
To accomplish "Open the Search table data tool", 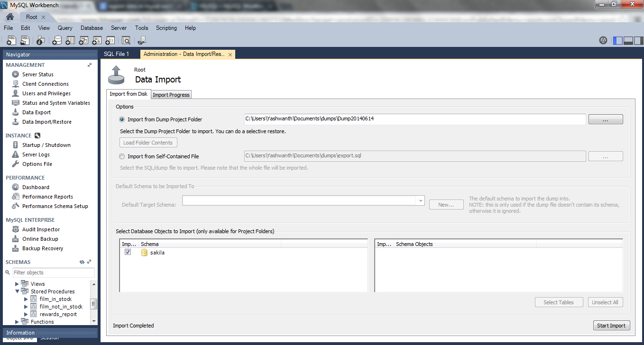I will click(x=126, y=40).
